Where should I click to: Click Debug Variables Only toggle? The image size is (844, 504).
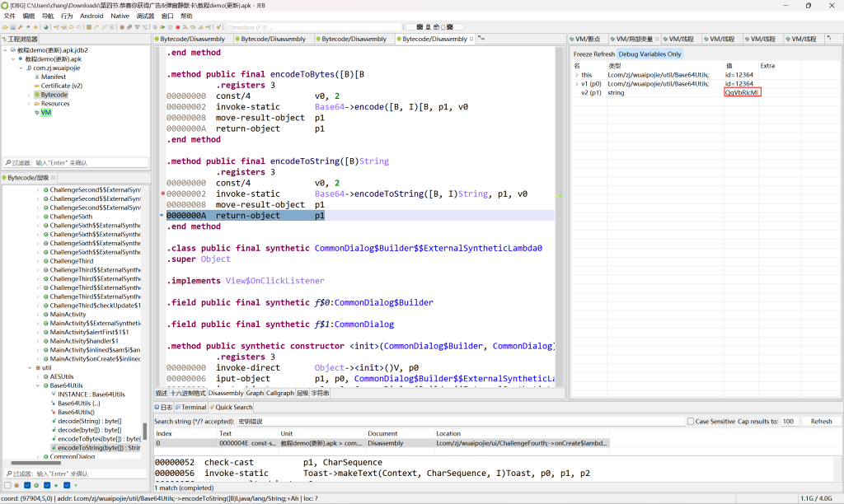pyautogui.click(x=649, y=54)
